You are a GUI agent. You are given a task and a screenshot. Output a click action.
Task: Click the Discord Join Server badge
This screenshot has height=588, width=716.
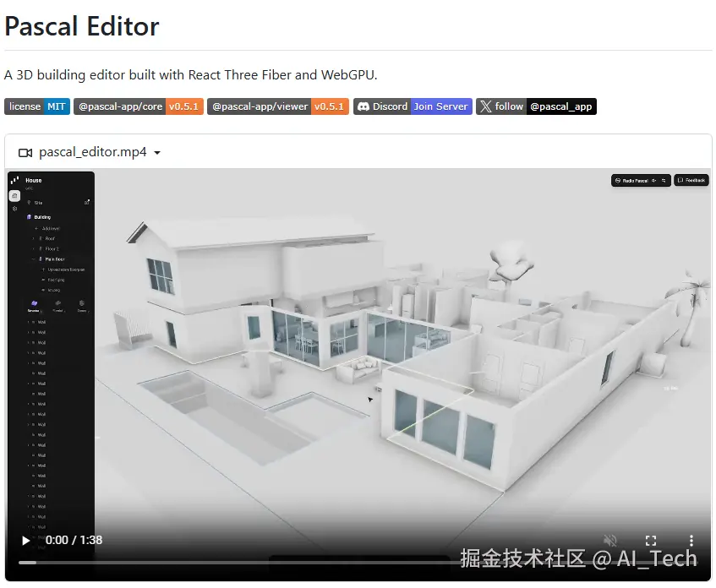413,106
